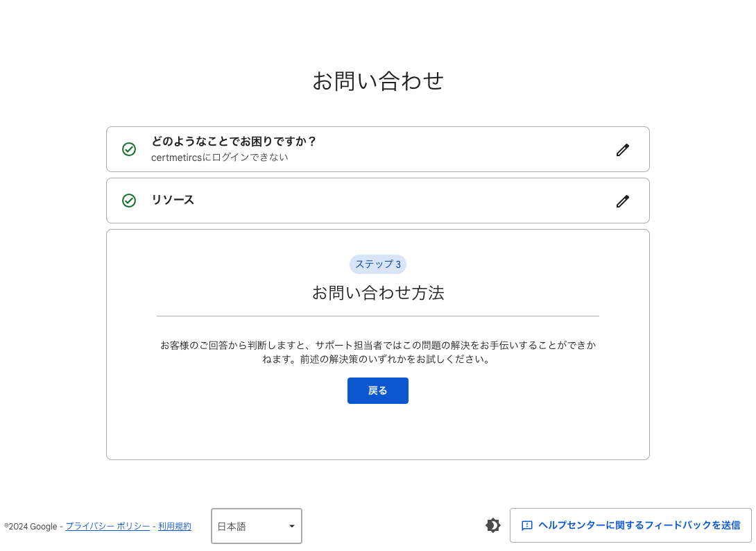756x551 pixels.
Task: Expand the どのようなことでお困りですか step card
Action: (377, 149)
